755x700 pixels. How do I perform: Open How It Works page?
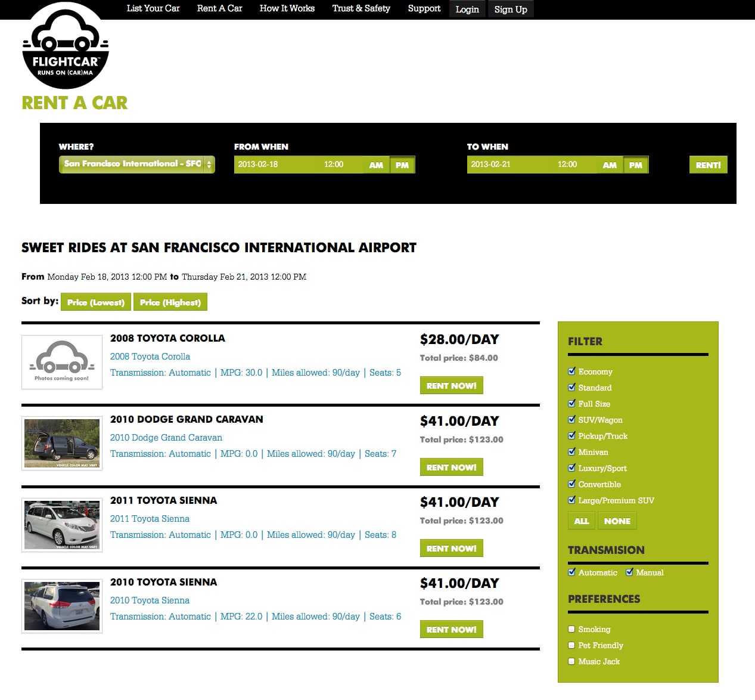(x=287, y=8)
